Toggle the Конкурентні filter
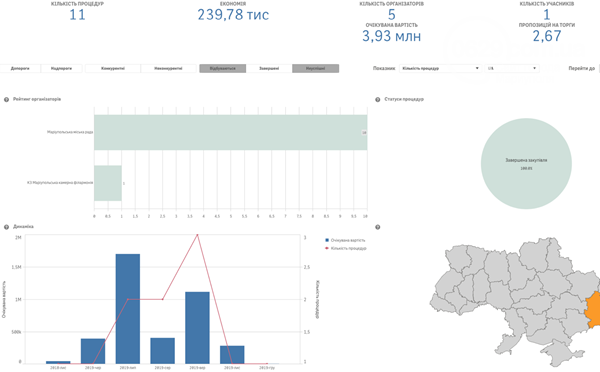600x372 pixels. (113, 69)
